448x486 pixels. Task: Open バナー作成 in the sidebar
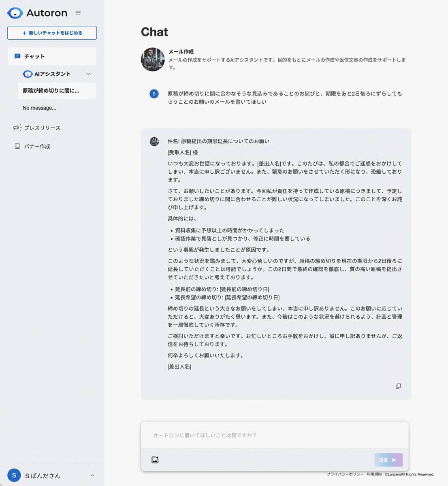point(37,146)
